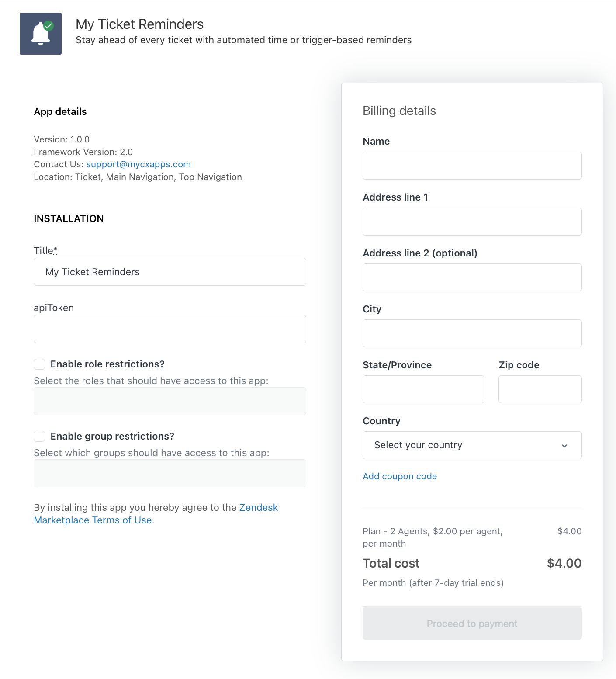The image size is (616, 679).
Task: Focus the apiToken input field
Action: tap(170, 329)
